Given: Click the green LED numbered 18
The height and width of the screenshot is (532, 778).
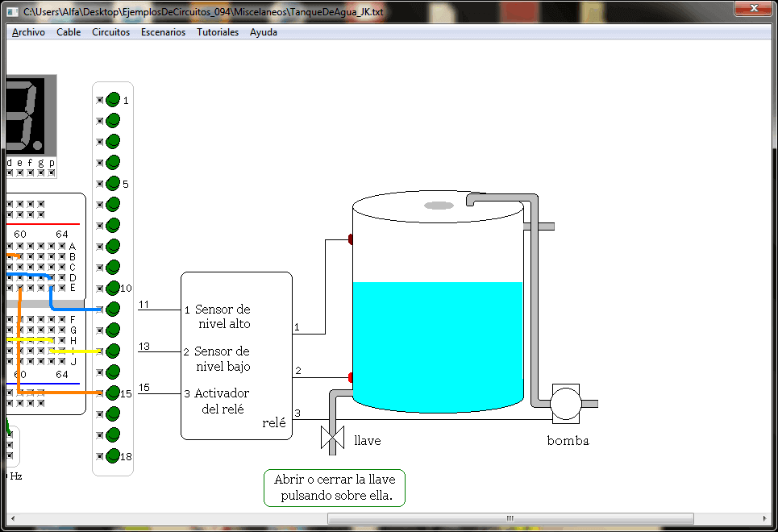Looking at the screenshot, I should coord(113,456).
